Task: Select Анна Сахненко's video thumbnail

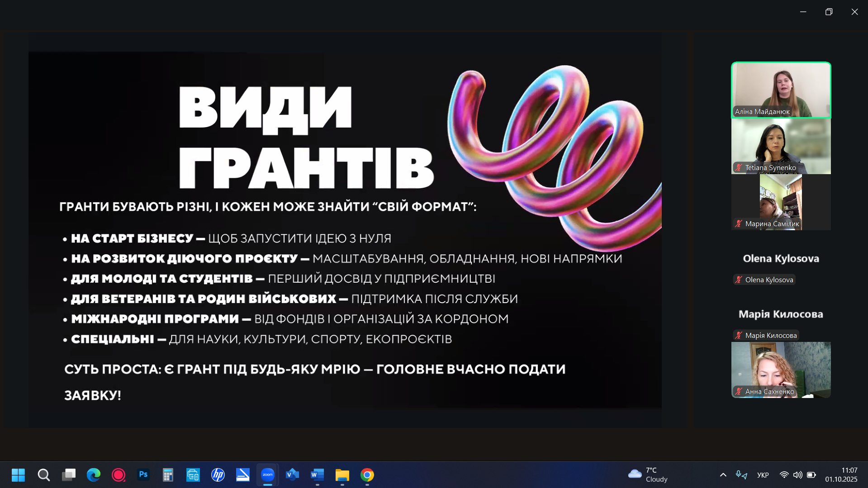Action: [781, 370]
